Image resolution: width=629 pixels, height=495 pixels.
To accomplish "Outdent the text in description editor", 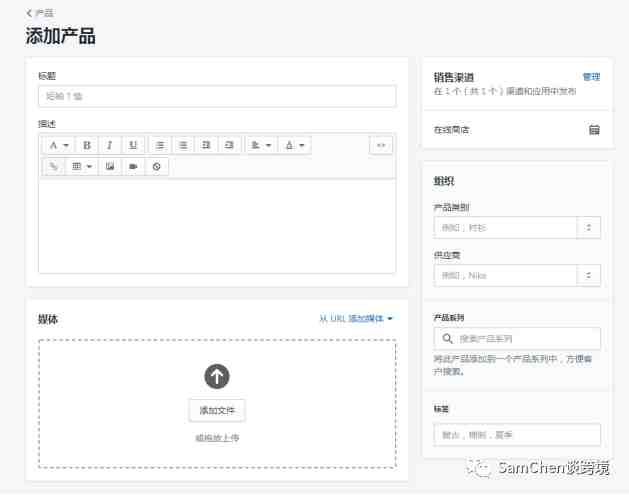I will pyautogui.click(x=206, y=145).
